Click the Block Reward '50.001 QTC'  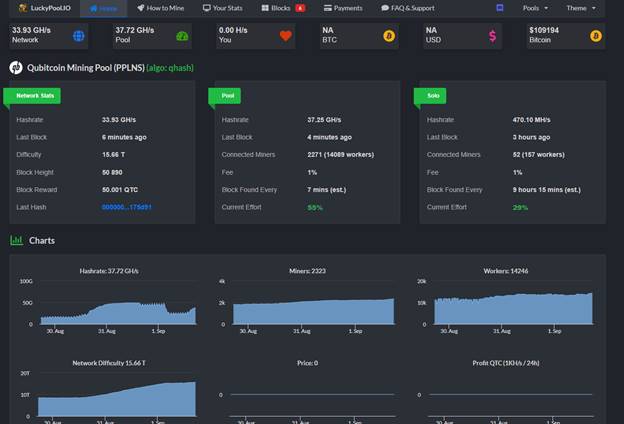pyautogui.click(x=120, y=190)
